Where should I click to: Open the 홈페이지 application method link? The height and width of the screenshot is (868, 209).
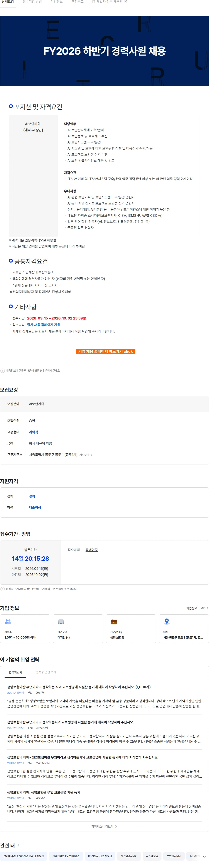91,550
